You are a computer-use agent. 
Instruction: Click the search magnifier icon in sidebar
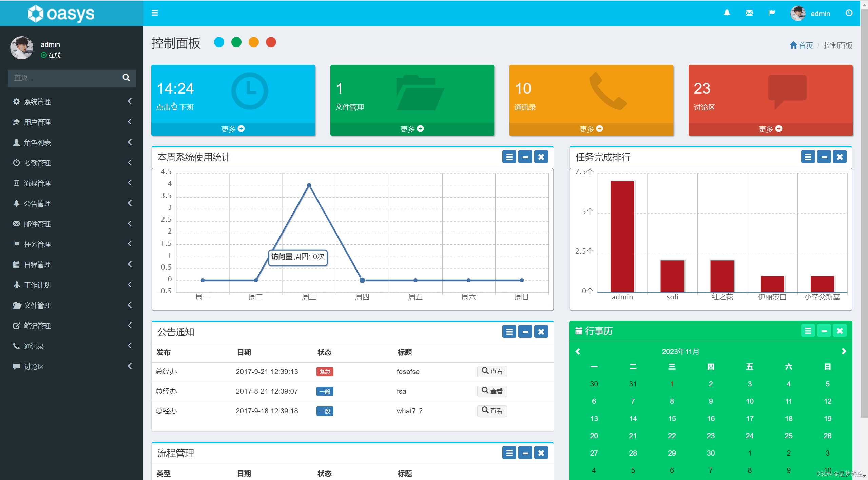pyautogui.click(x=126, y=78)
